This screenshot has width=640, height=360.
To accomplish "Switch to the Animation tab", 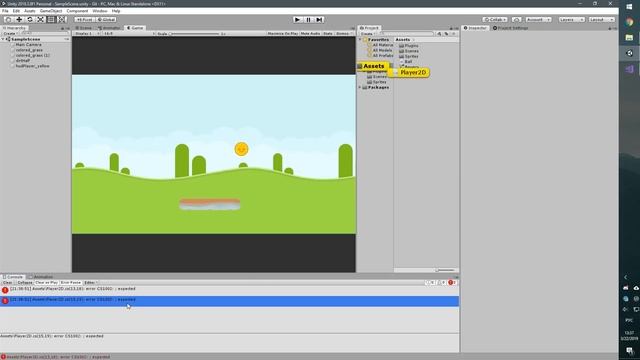I will [41, 277].
